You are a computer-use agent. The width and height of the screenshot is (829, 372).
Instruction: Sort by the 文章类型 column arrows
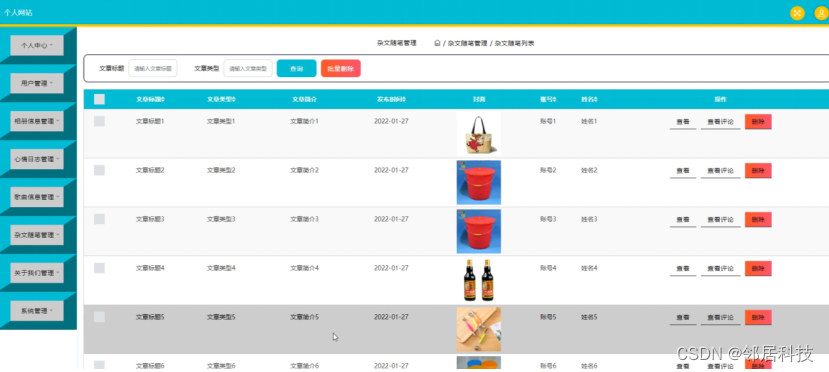click(234, 99)
